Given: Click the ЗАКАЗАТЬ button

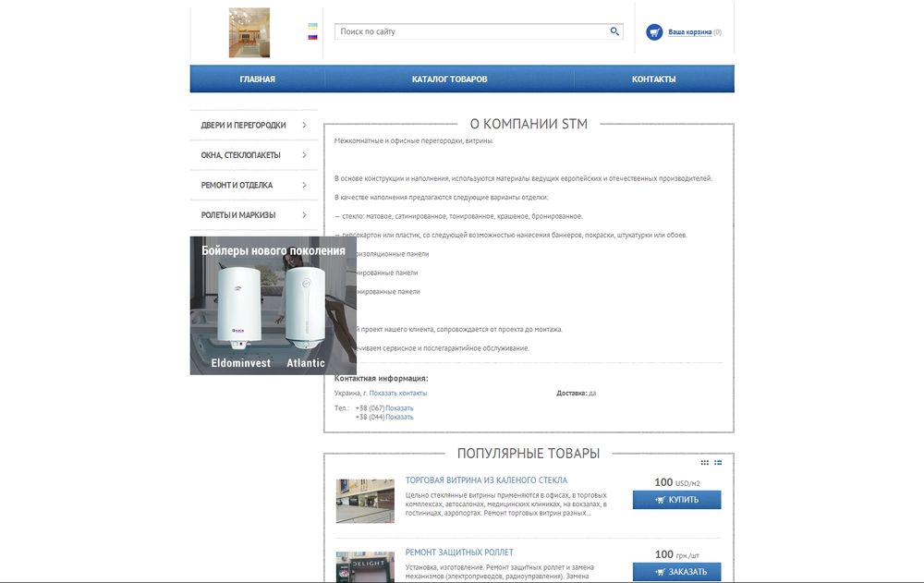Looking at the screenshot, I should (x=676, y=572).
